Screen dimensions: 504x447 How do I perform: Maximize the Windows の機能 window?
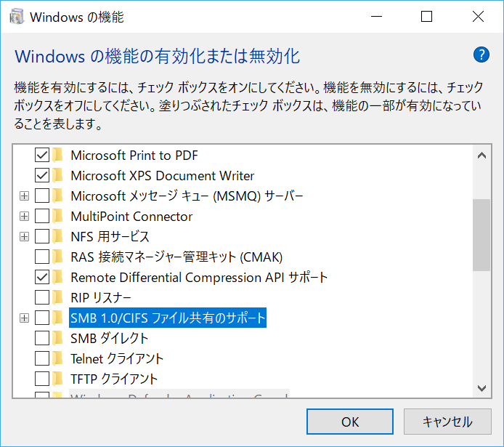426,17
